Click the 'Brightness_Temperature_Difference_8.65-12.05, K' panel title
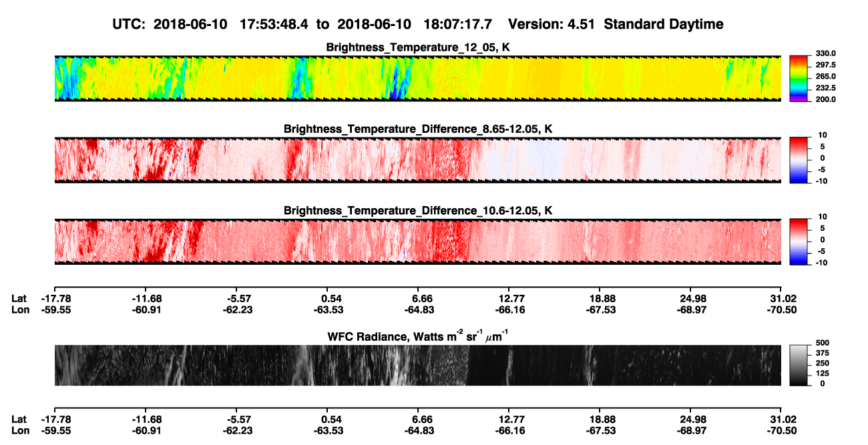868x445 pixels. click(x=418, y=128)
